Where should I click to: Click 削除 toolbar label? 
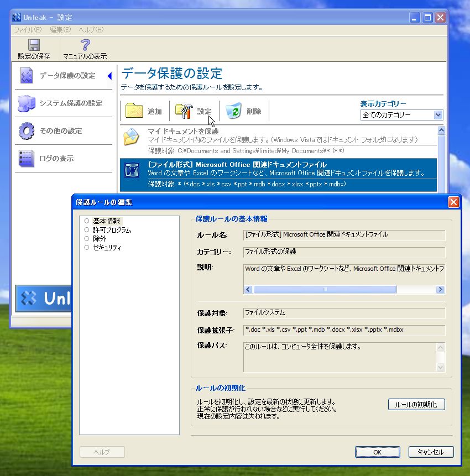[x=254, y=112]
